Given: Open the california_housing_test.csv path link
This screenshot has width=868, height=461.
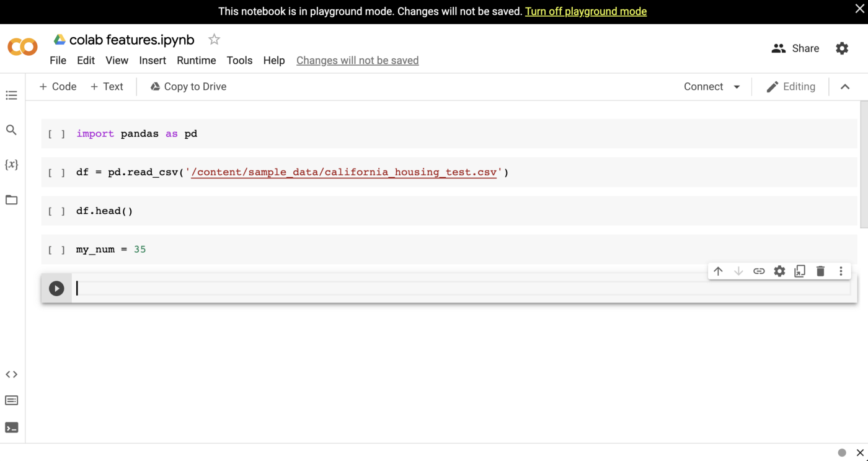Looking at the screenshot, I should (344, 172).
